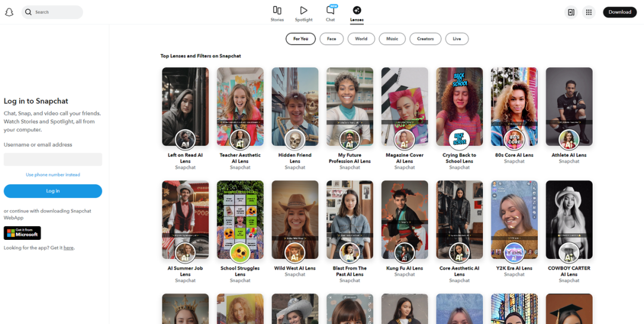Open the Chat tab
Image resolution: width=644 pixels, height=324 pixels.
[x=330, y=14]
